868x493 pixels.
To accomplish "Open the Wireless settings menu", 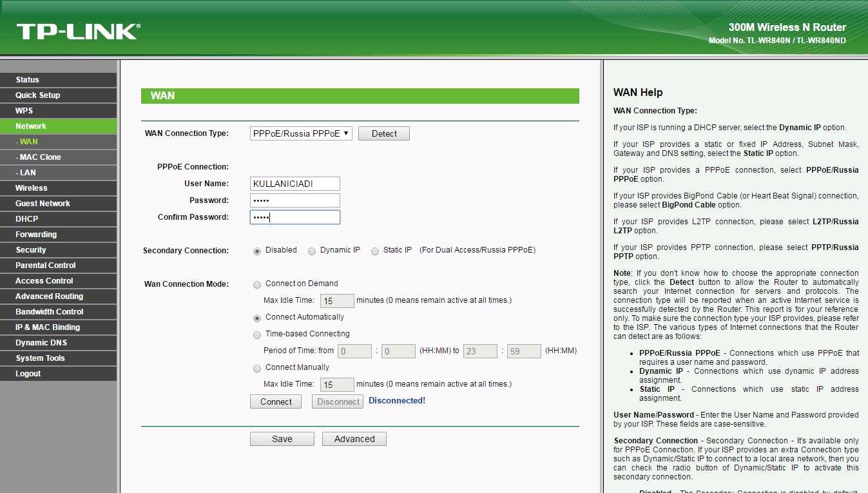I will 58,188.
